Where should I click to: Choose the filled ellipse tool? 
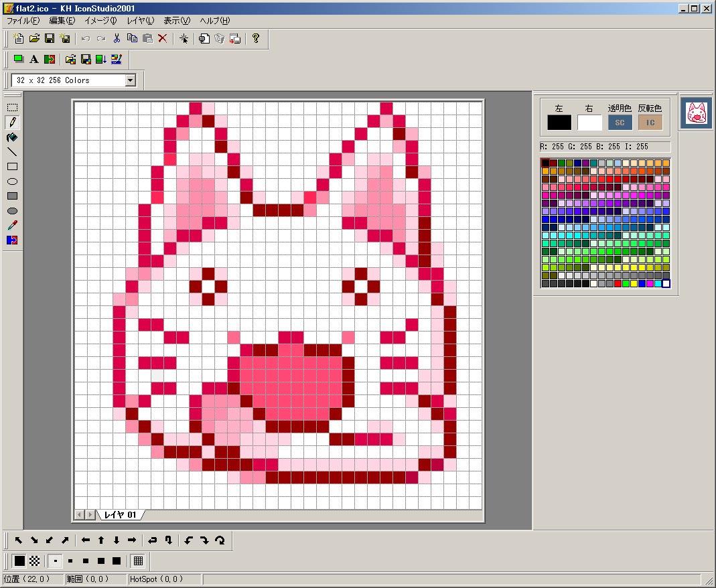tap(12, 210)
